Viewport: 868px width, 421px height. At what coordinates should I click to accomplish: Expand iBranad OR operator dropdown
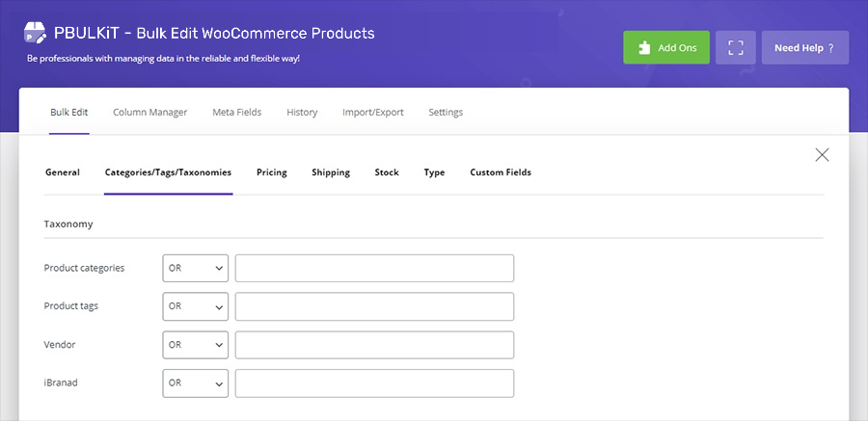coord(196,382)
